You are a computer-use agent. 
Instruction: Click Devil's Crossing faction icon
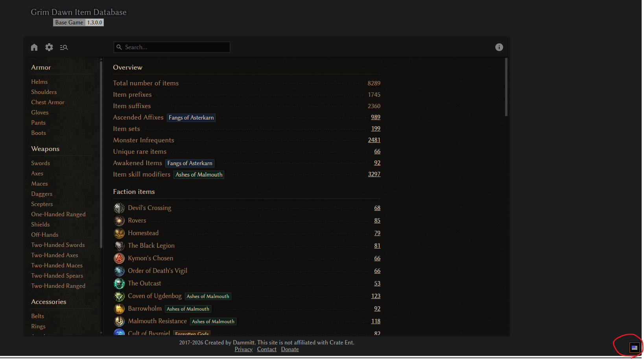(119, 208)
